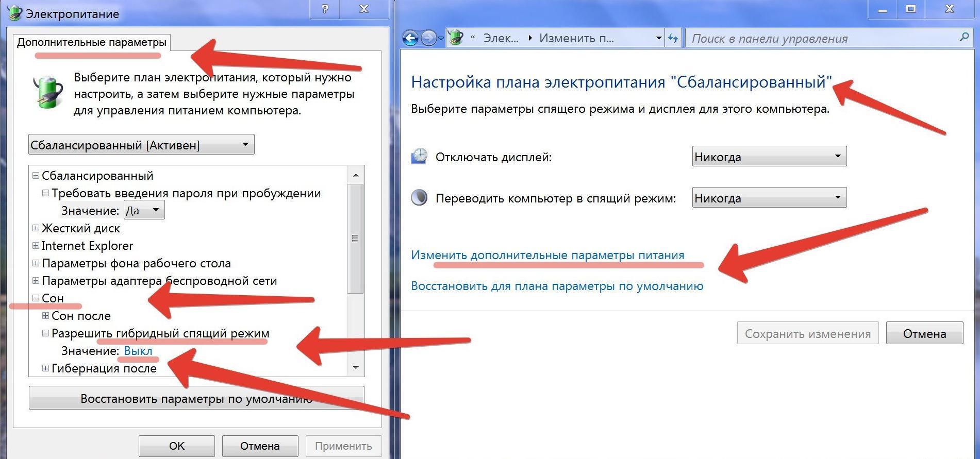The width and height of the screenshot is (980, 459).
Task: Click the settings tree scrollbar thumb
Action: (x=355, y=239)
